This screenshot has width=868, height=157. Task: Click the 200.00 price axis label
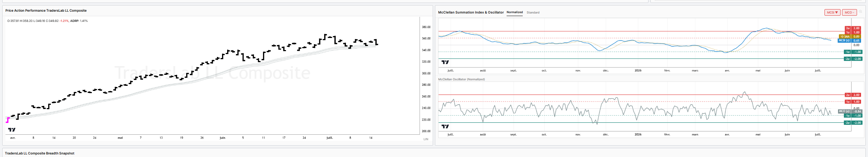pyautogui.click(x=426, y=131)
